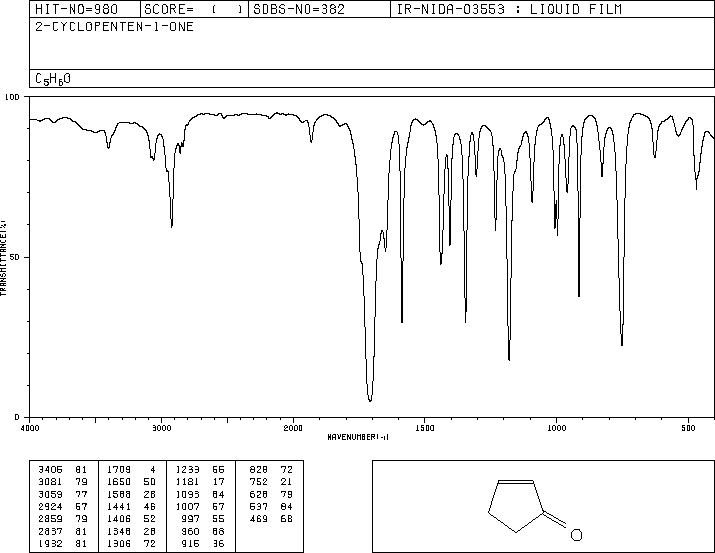Select peak table entry 1007
This screenshot has height=553, width=715.
point(187,506)
